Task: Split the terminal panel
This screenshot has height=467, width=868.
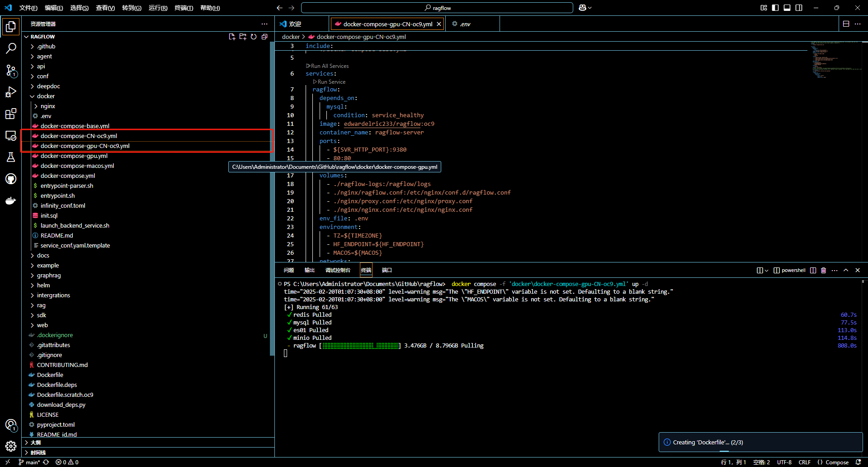Action: tap(813, 270)
